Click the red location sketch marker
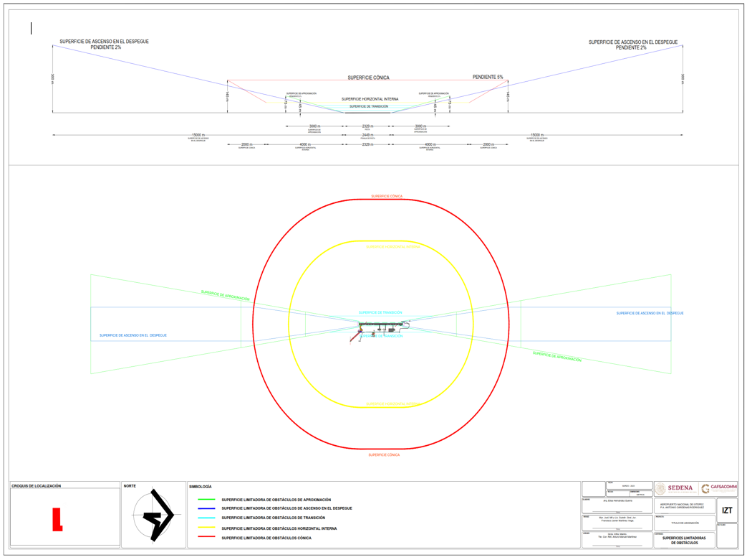Viewport: 747px width, 560px height. (58, 518)
